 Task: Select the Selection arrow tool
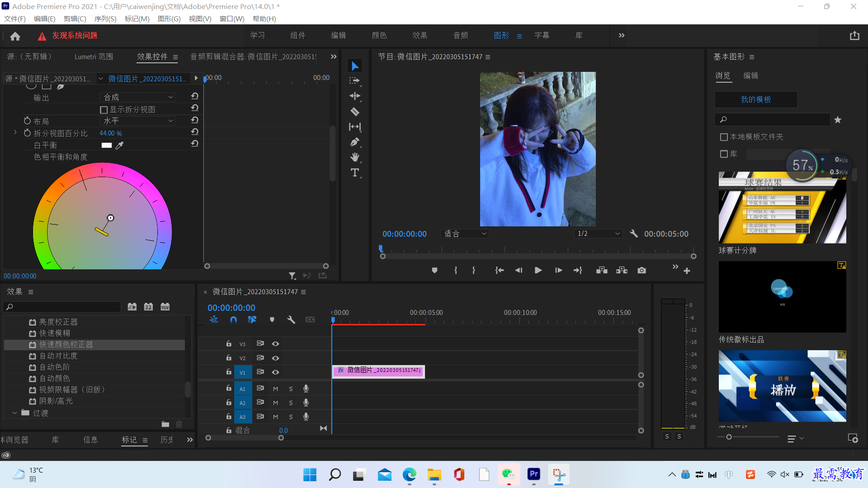coord(355,66)
